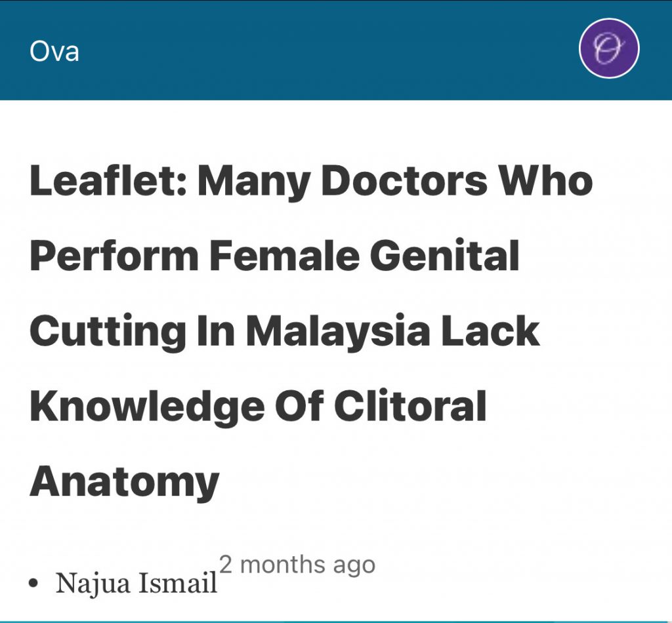
Task: Click the word "Genital" in the headline
Action: coord(444,256)
